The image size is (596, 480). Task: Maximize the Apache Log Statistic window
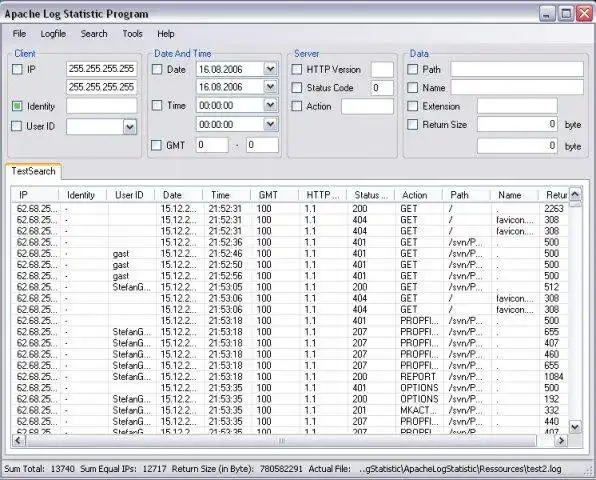566,14
